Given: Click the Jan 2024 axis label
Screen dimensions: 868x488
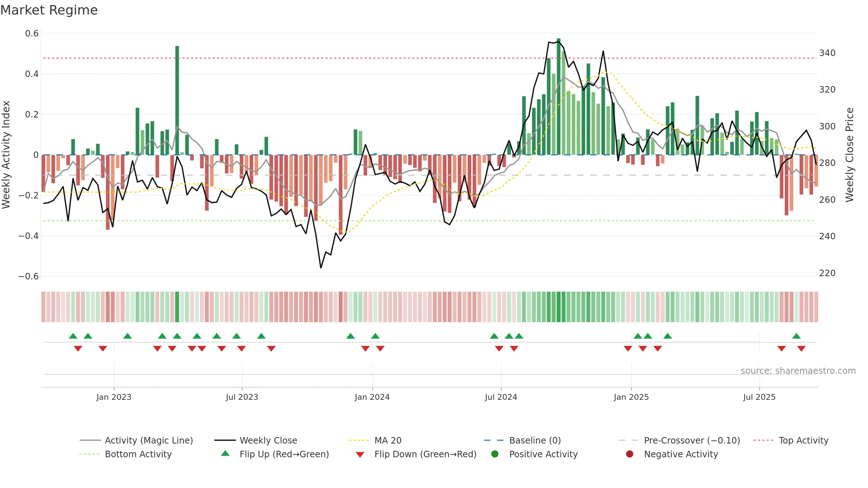Looking at the screenshot, I should click(x=372, y=397).
